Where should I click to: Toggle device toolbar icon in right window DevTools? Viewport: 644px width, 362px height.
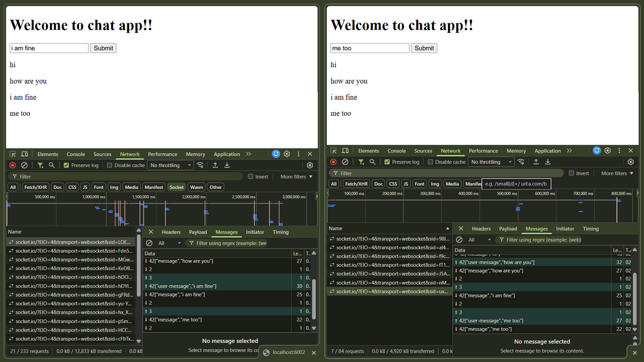click(346, 151)
